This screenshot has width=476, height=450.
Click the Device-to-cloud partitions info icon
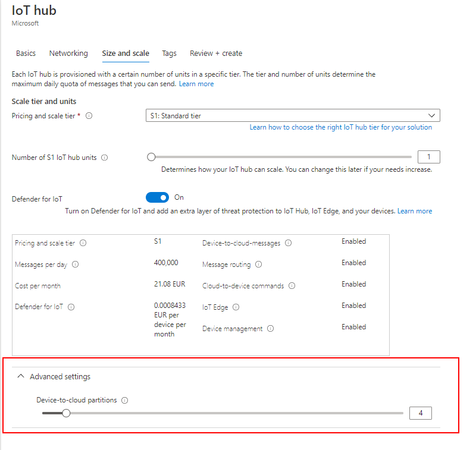125,399
